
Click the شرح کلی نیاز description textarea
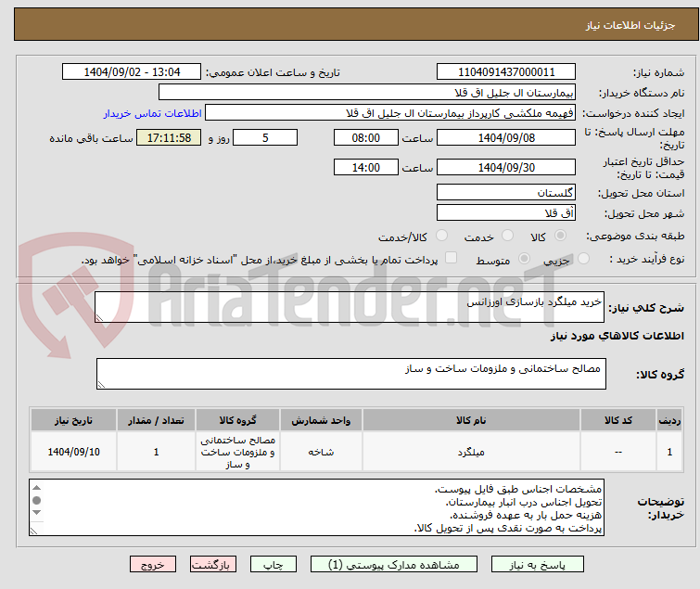click(x=350, y=307)
